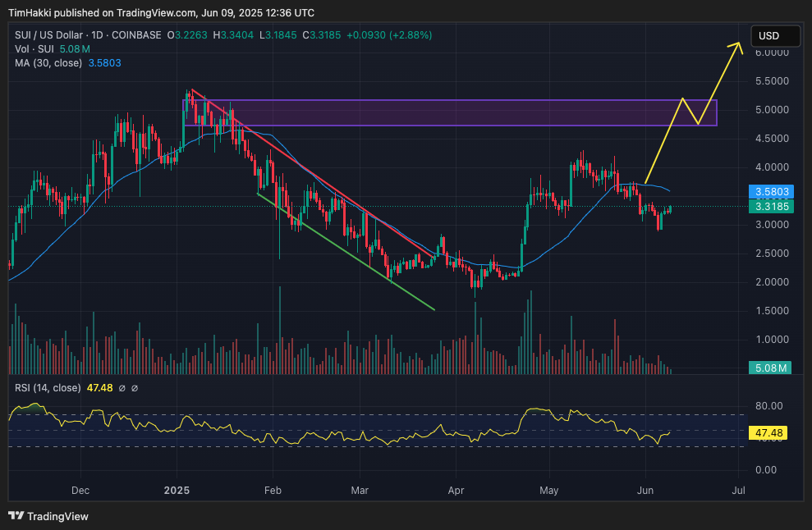Click the 1.5000 price axis level

[772, 311]
